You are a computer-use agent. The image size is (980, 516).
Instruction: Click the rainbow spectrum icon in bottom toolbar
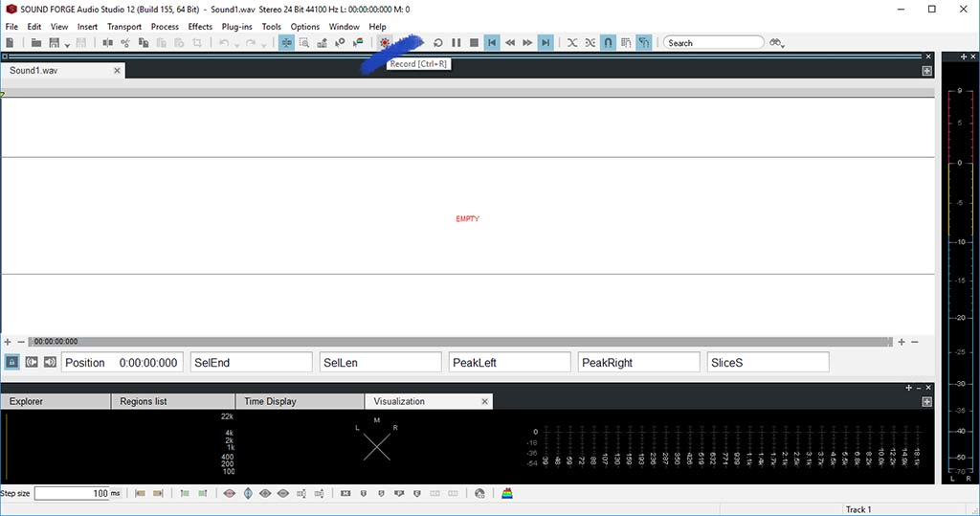[507, 493]
